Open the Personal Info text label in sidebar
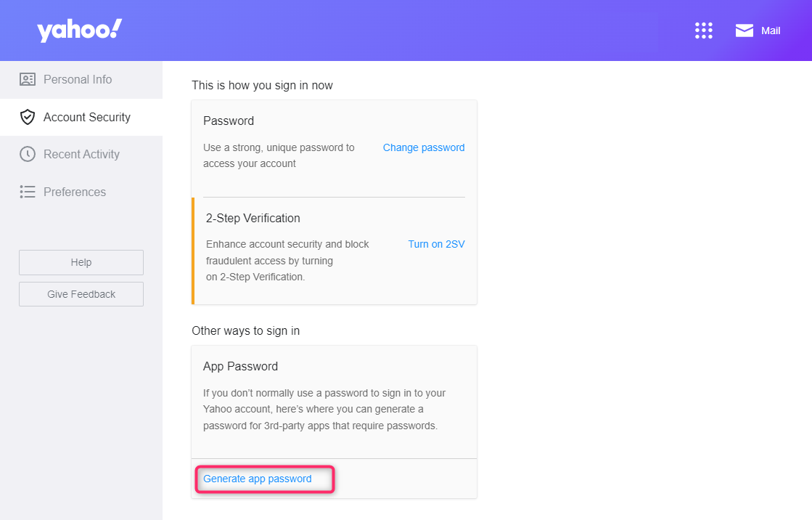This screenshot has width=812, height=520. click(x=78, y=80)
